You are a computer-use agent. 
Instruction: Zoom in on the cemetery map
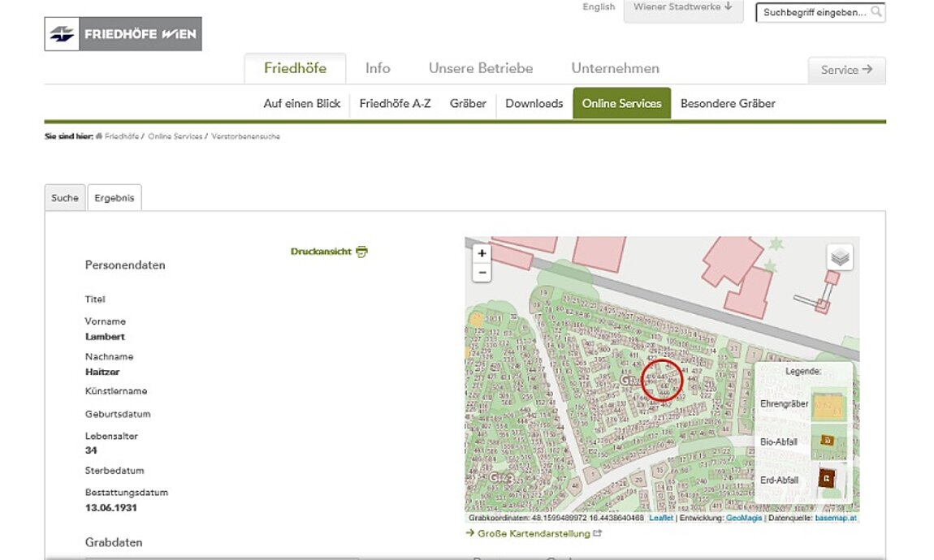[482, 253]
